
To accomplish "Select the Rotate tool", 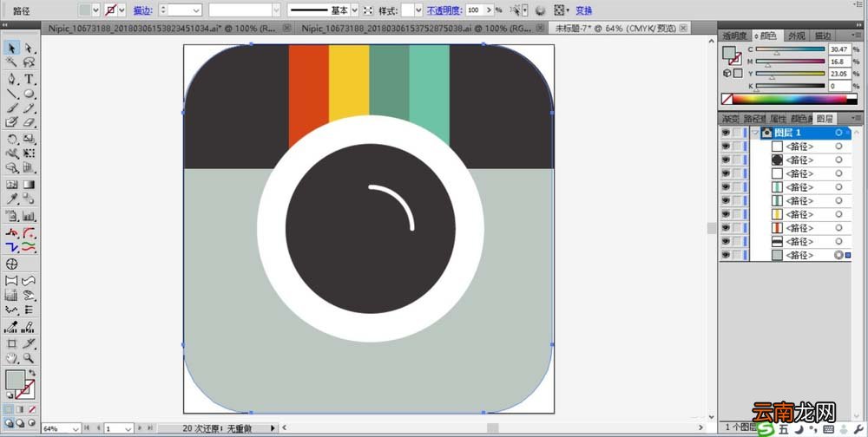I will click(x=12, y=140).
